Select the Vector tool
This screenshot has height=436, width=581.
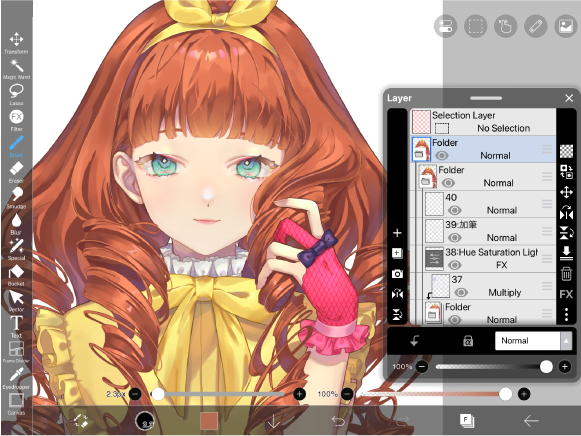(16, 301)
